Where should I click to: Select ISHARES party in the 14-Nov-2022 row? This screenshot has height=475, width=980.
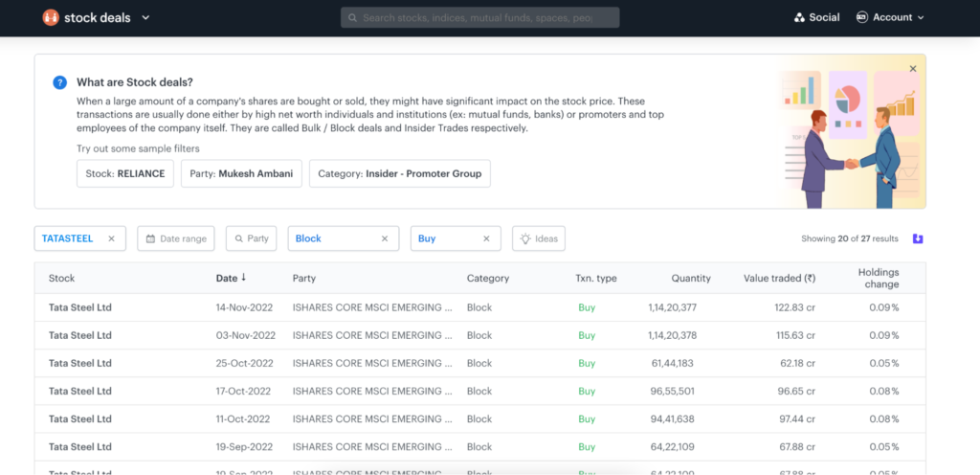coord(372,307)
